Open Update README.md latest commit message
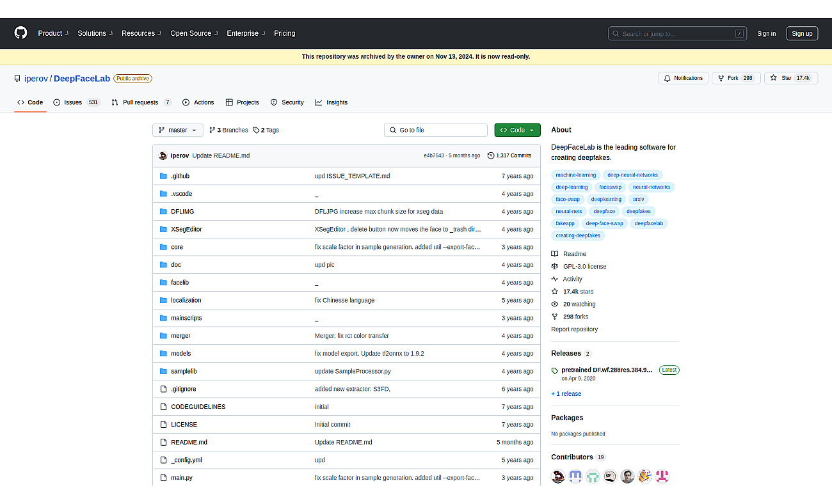The image size is (832, 504). coord(221,155)
